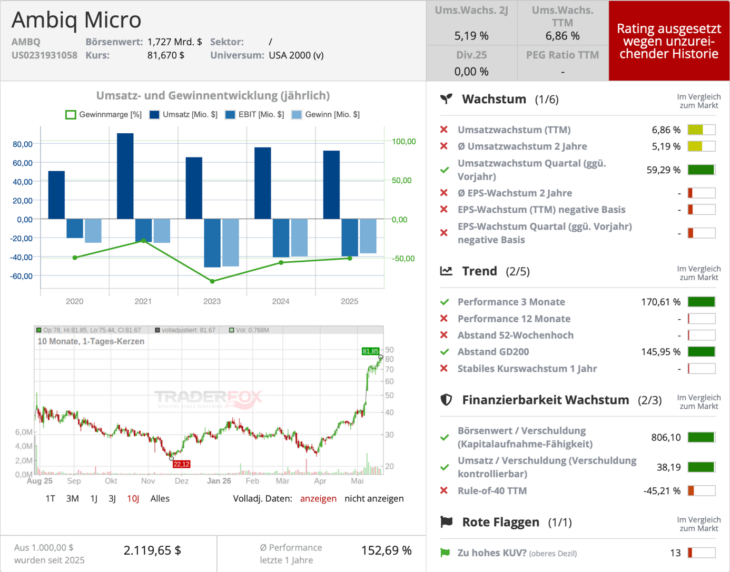This screenshot has width=730, height=572.
Task: Click the 2.119,65 $ investment result
Action: (x=152, y=551)
